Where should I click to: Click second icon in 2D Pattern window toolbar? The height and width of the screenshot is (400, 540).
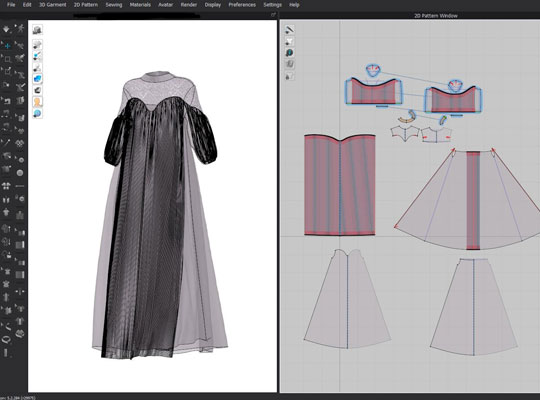(290, 42)
